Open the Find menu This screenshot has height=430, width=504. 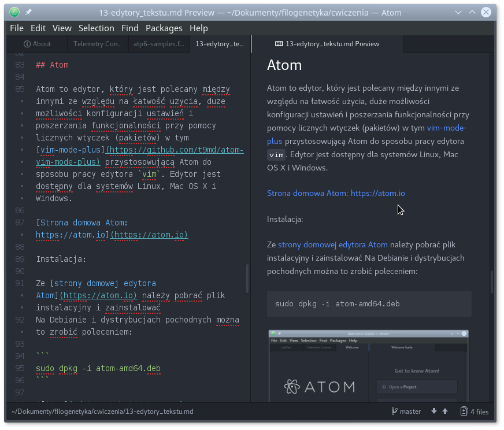pyautogui.click(x=129, y=28)
